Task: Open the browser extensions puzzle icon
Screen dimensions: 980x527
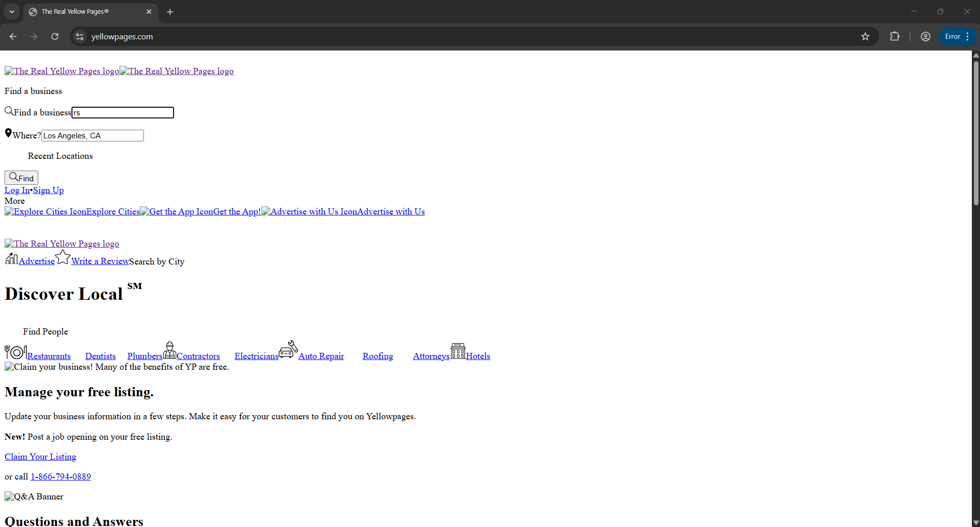Action: pyautogui.click(x=895, y=36)
